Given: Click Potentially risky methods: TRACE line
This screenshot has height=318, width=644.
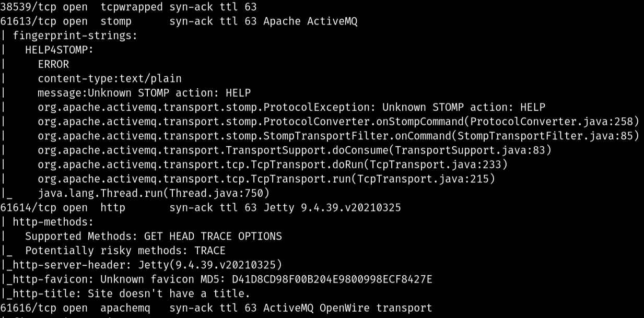Looking at the screenshot, I should pos(125,251).
